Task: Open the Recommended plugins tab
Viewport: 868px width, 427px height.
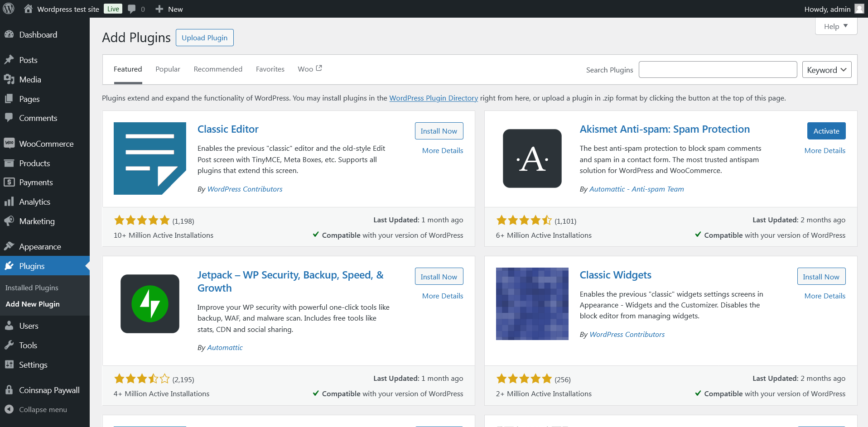Action: [x=218, y=69]
